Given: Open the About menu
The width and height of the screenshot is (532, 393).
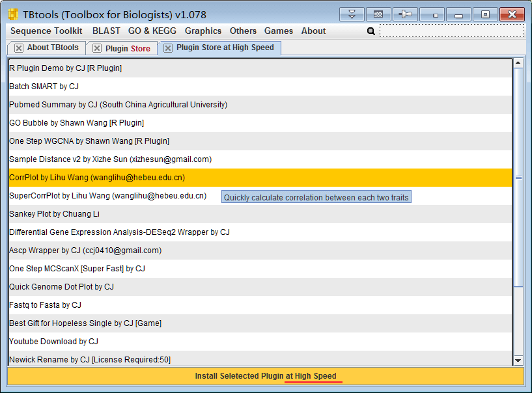Looking at the screenshot, I should pos(313,31).
